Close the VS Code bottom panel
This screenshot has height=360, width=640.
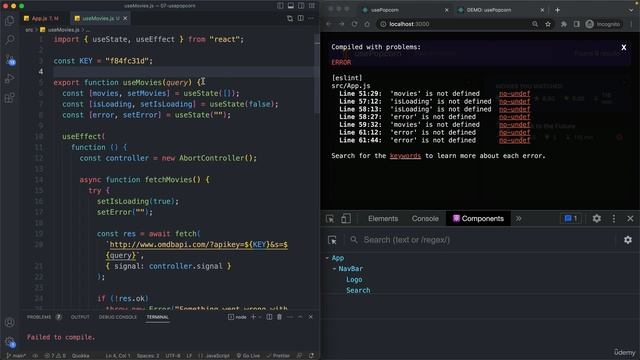pos(311,317)
